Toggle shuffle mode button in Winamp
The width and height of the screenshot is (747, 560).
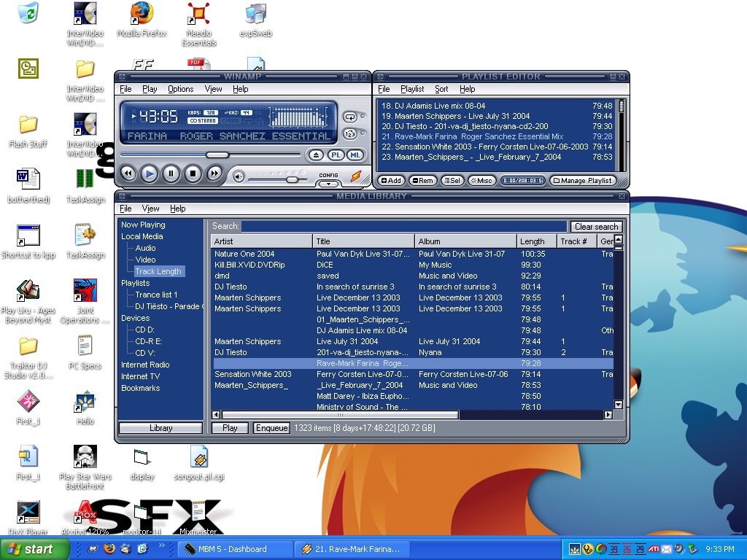click(349, 134)
